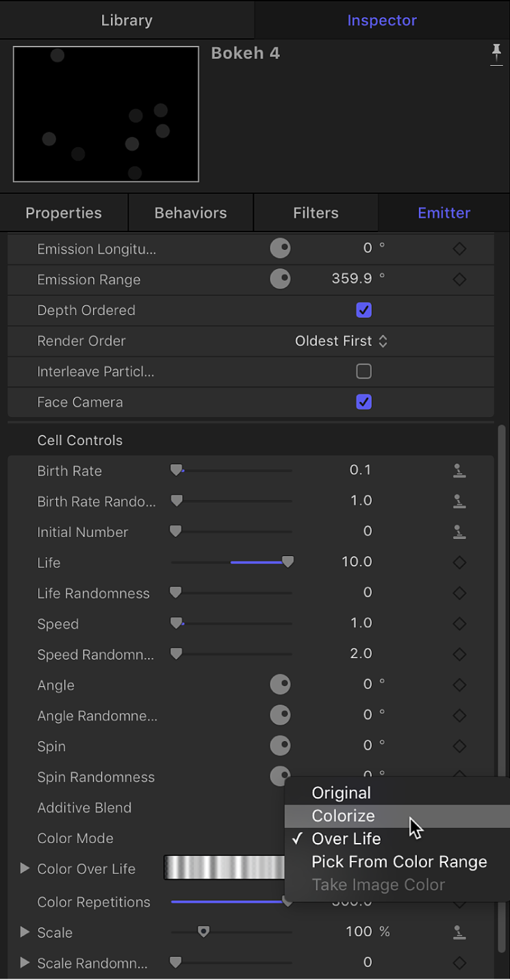
Task: Click the pin icon in the Inspector header
Action: coord(496,55)
